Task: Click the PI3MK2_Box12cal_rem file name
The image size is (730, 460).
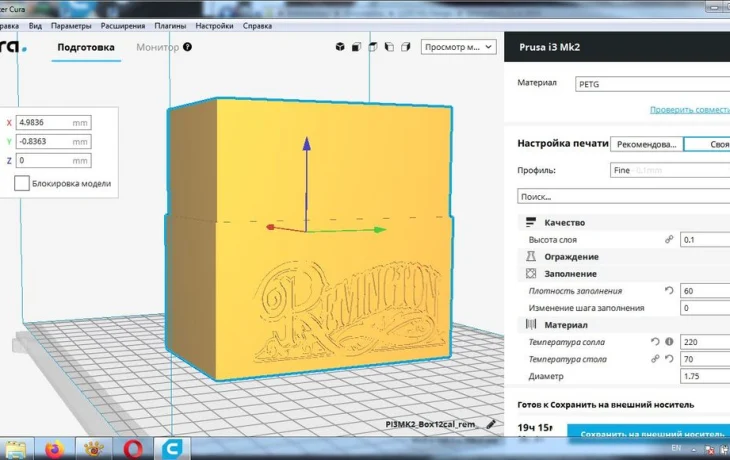Action: tap(431, 424)
